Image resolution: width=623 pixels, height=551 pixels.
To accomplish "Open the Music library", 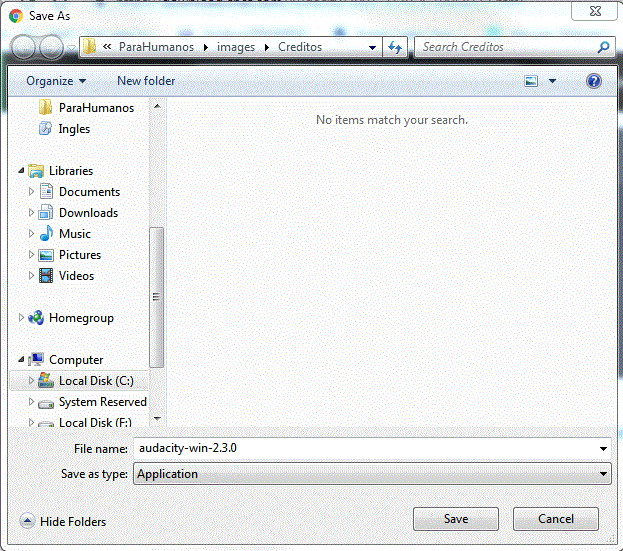I will click(x=65, y=234).
